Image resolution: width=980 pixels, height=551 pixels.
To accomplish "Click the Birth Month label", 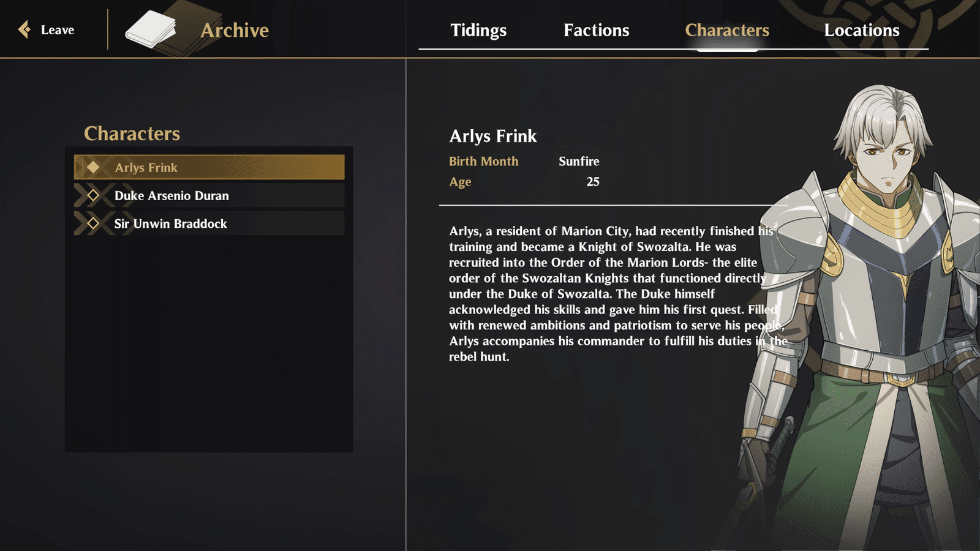I will [484, 161].
